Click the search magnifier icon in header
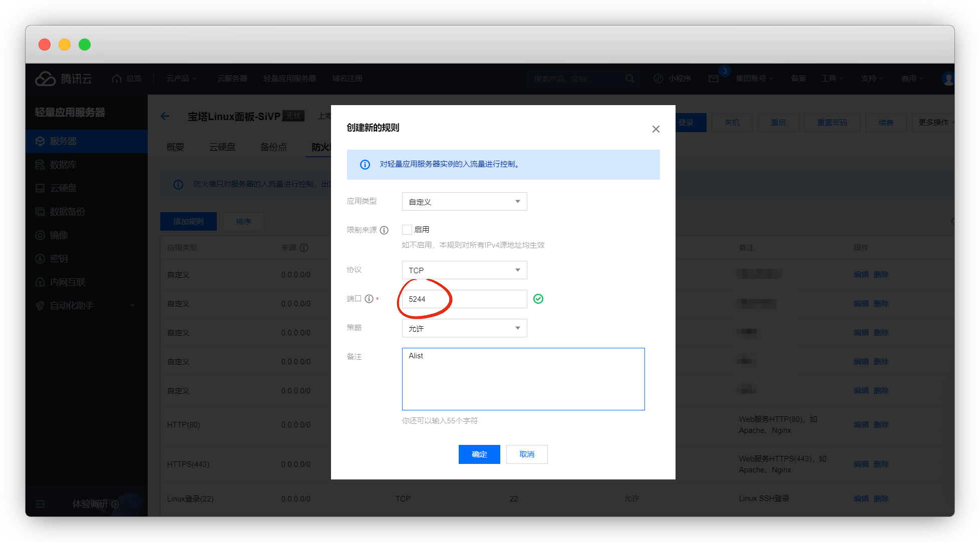The height and width of the screenshot is (542, 980). (630, 79)
